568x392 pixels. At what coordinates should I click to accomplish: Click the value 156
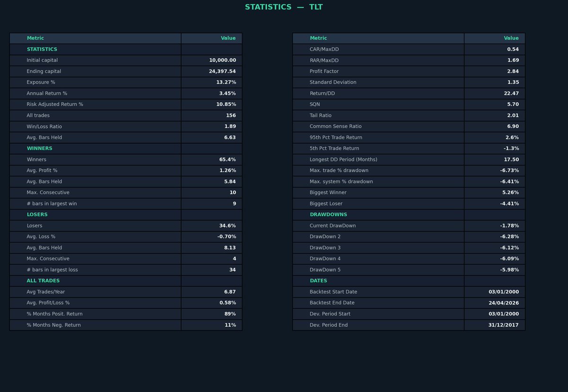(x=231, y=115)
